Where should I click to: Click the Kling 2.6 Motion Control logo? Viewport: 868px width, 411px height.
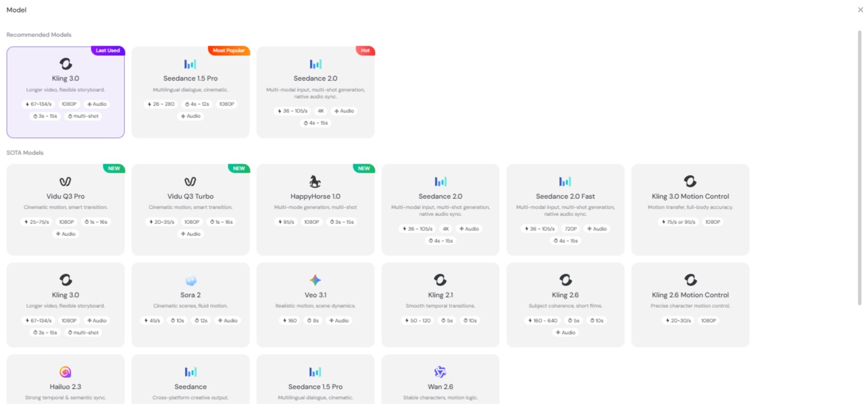coord(690,280)
